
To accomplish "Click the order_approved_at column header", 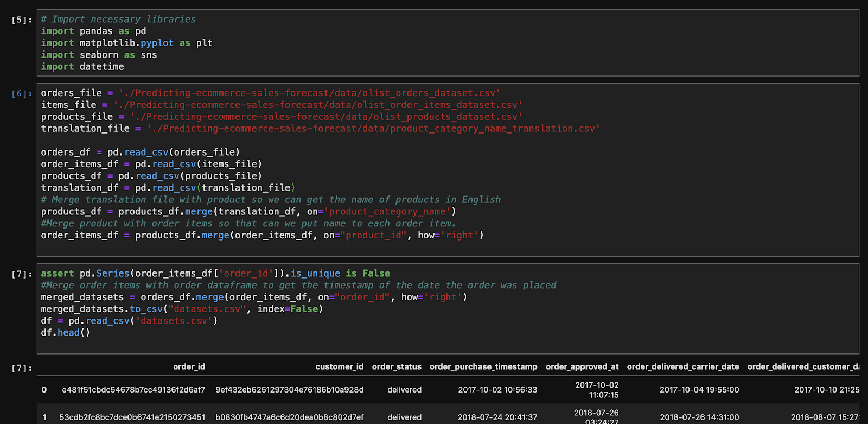I will pos(582,366).
